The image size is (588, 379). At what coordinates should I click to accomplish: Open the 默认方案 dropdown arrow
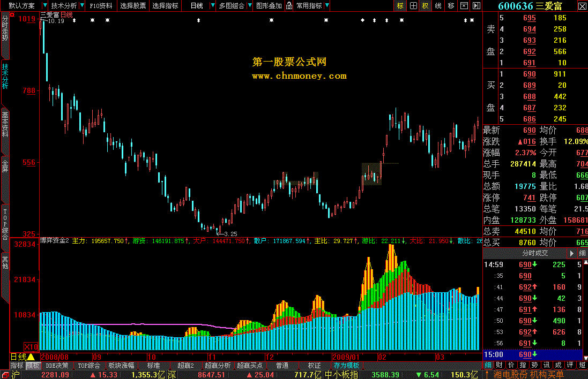[x=45, y=5]
